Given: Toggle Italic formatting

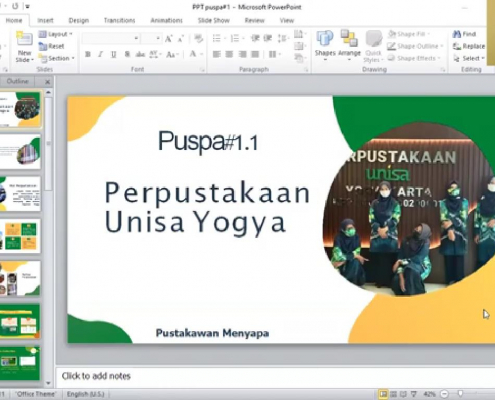Looking at the screenshot, I should point(100,54).
